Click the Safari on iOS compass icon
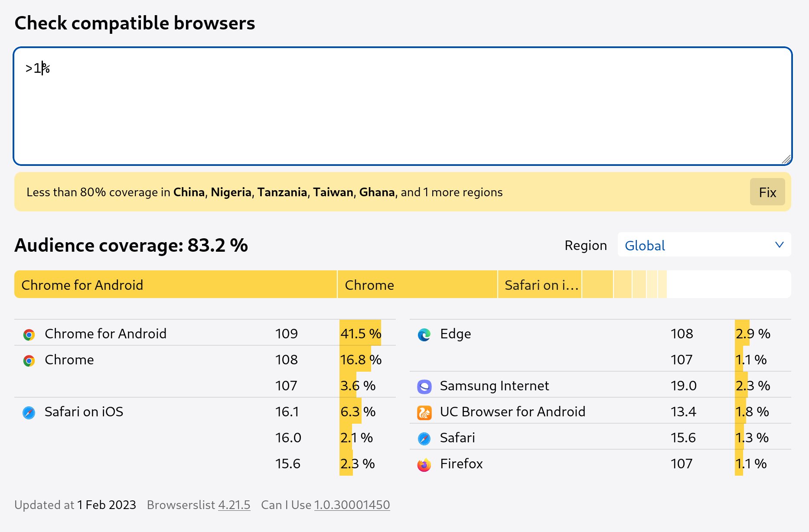The width and height of the screenshot is (809, 532). tap(29, 412)
